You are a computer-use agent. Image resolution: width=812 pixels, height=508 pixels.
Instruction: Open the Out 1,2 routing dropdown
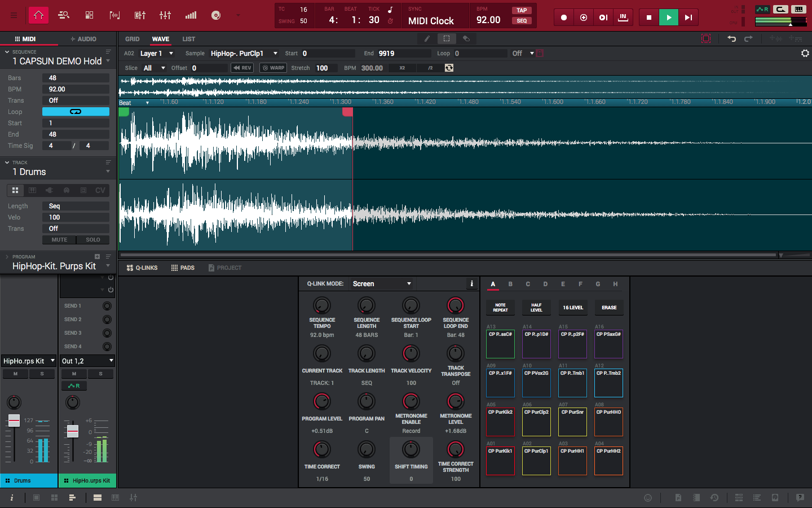(x=87, y=360)
